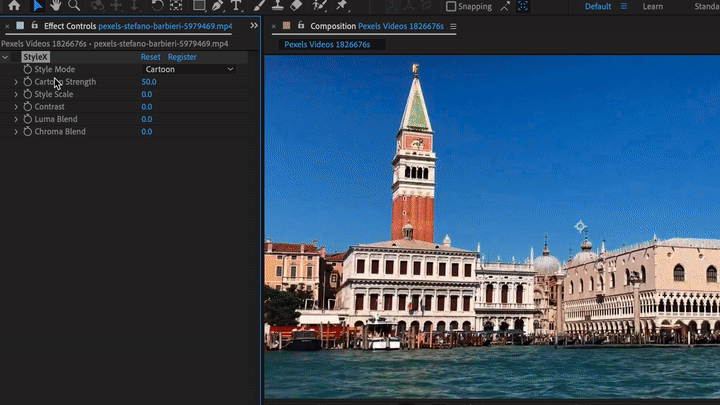Image resolution: width=720 pixels, height=405 pixels.
Task: Toggle the Style Mode stopwatch
Action: 28,69
